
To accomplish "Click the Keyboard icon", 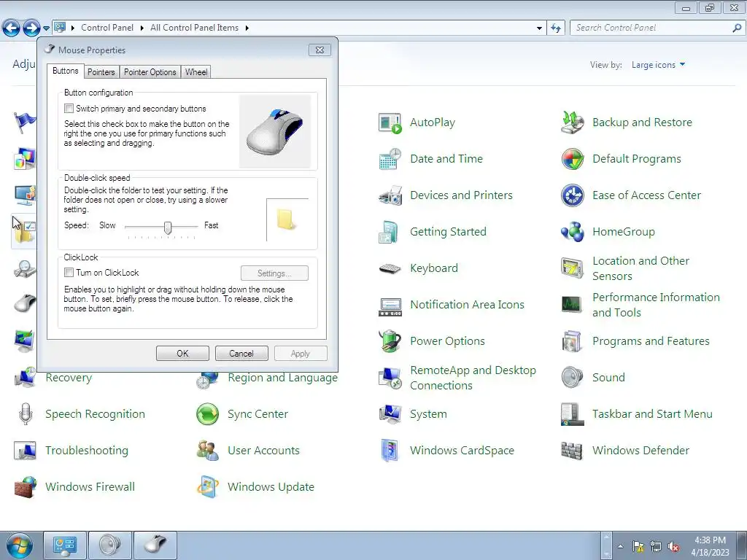I will click(x=390, y=268).
